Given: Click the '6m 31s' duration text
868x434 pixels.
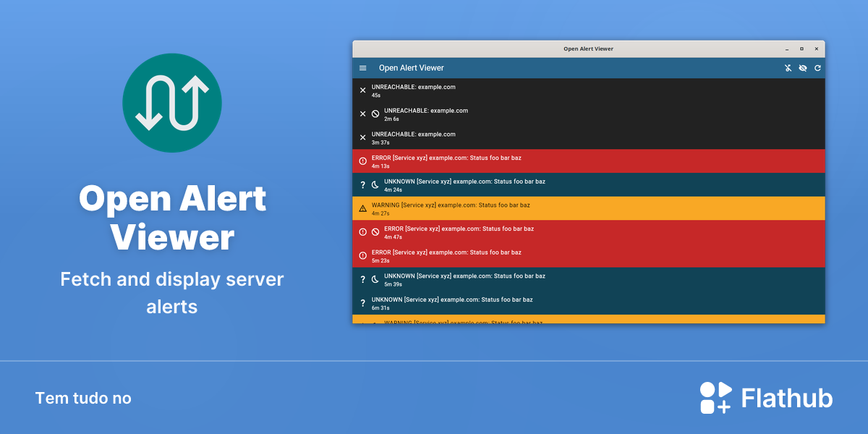Looking at the screenshot, I should (380, 308).
